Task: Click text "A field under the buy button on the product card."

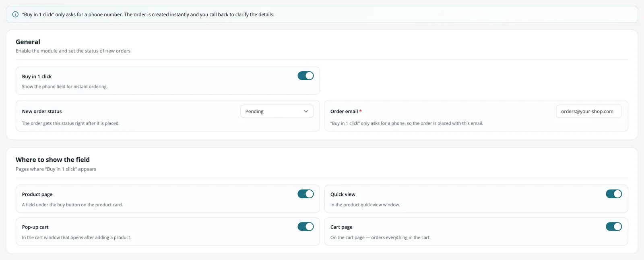Action: pyautogui.click(x=72, y=205)
